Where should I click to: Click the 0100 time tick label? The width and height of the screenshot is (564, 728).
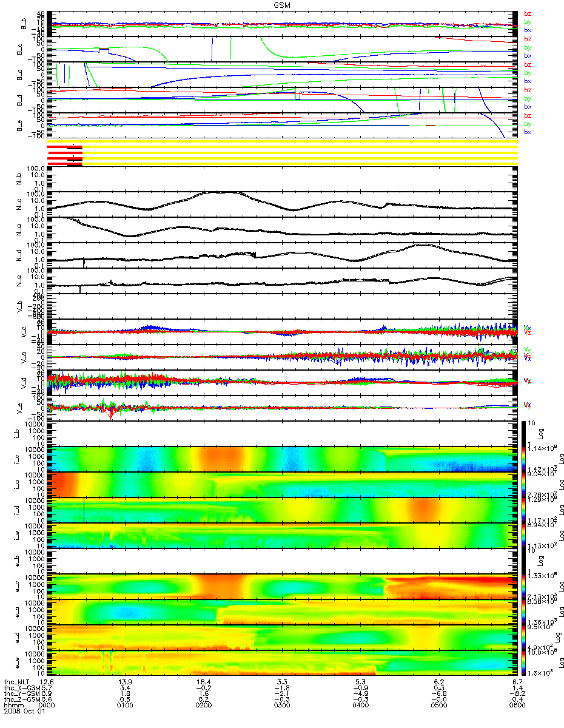tap(126, 706)
